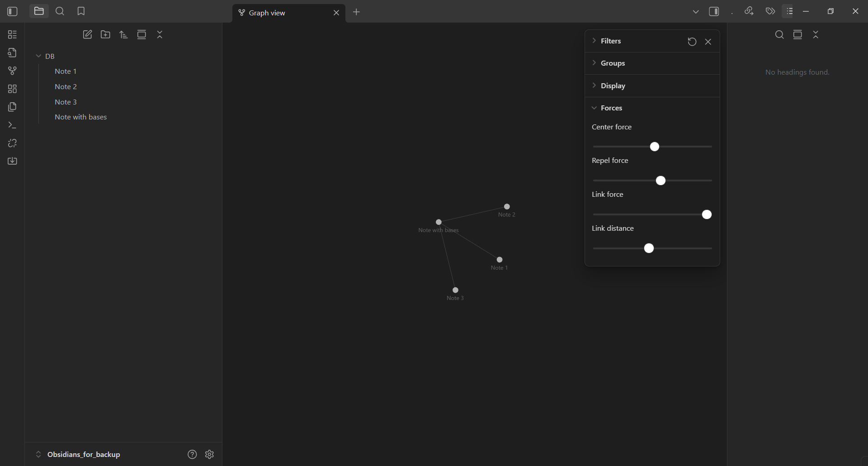The height and width of the screenshot is (466, 868).
Task: Expand the Filters section
Action: (x=610, y=41)
